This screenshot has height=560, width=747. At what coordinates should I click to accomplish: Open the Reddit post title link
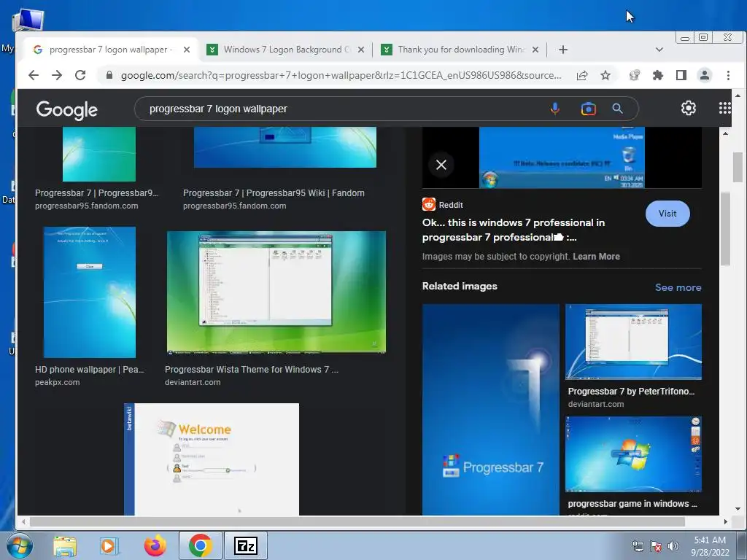(x=514, y=230)
